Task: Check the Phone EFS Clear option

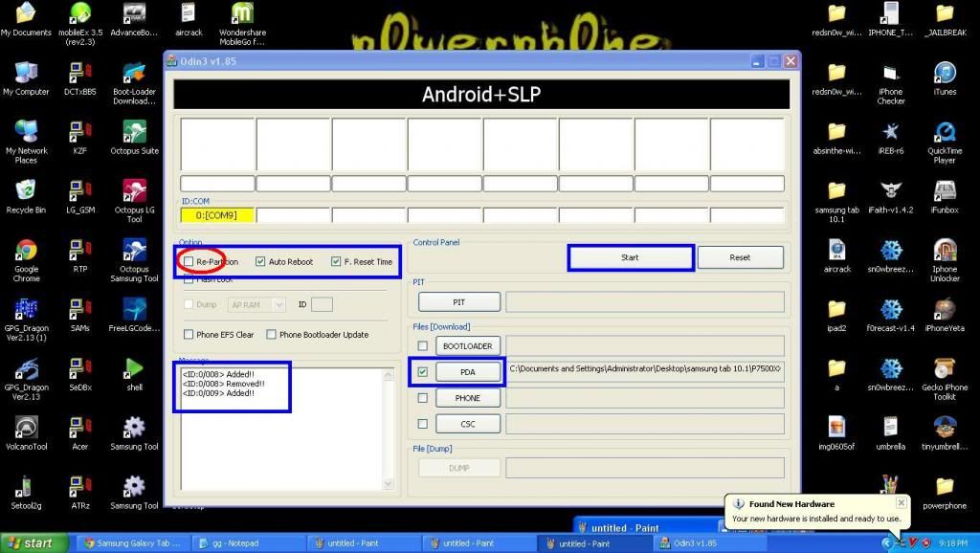Action: pos(189,334)
